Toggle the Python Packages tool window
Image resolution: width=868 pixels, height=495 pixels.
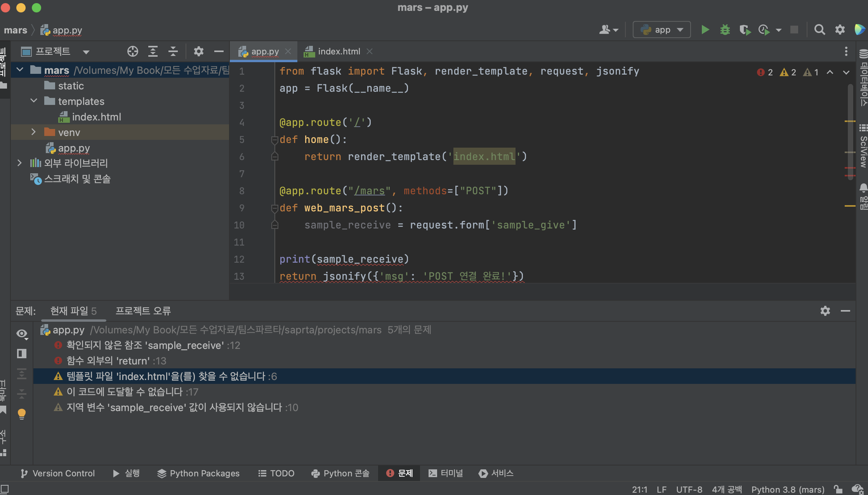(x=198, y=473)
